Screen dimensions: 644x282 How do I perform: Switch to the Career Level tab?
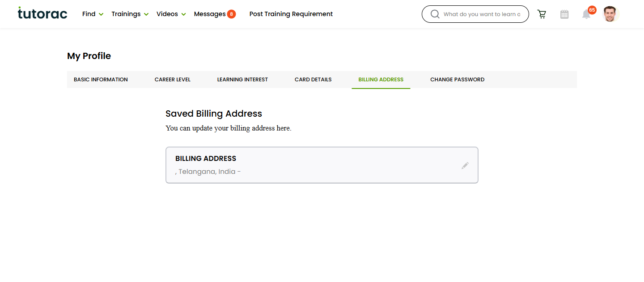[x=173, y=80]
